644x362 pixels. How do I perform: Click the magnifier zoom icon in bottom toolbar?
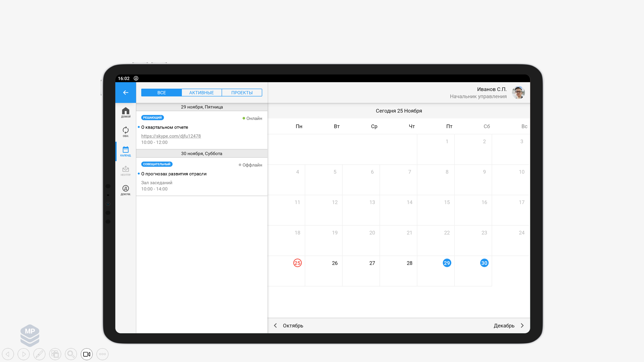[x=71, y=354]
